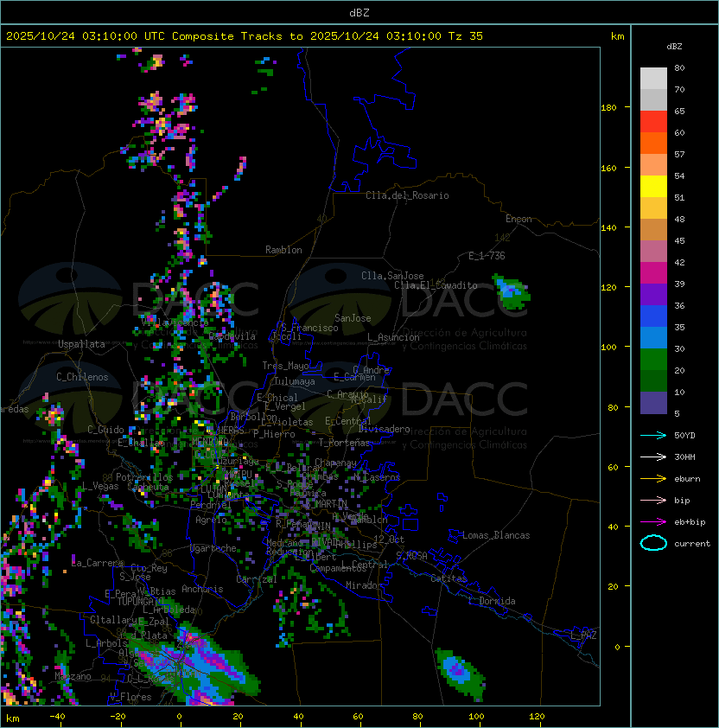
Task: Click the 'Uspallata' place label
Action: [81, 344]
